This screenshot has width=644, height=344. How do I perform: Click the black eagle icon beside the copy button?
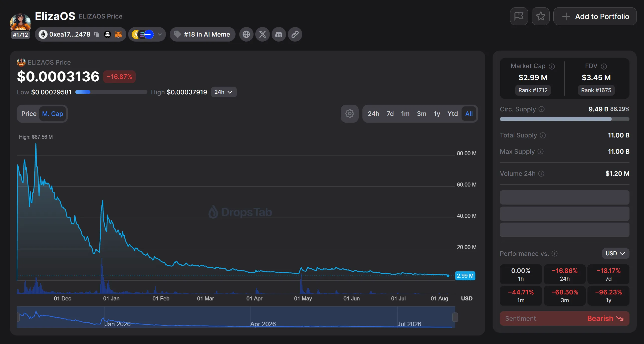107,34
